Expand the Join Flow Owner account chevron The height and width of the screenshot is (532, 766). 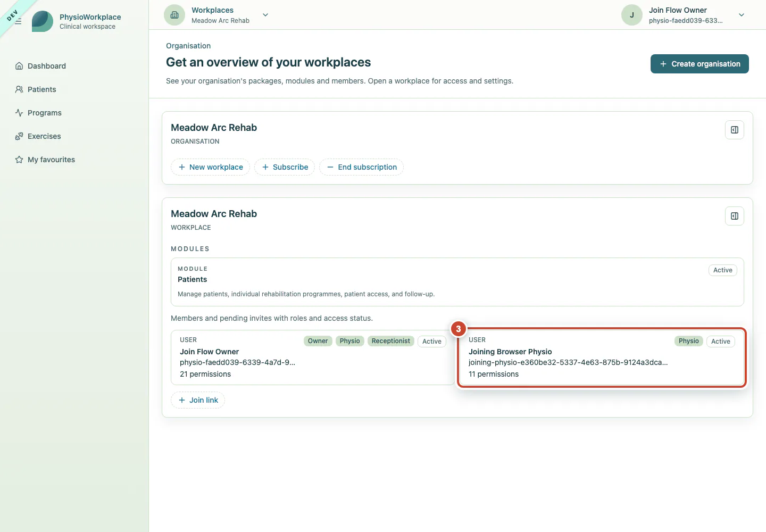[x=742, y=15]
